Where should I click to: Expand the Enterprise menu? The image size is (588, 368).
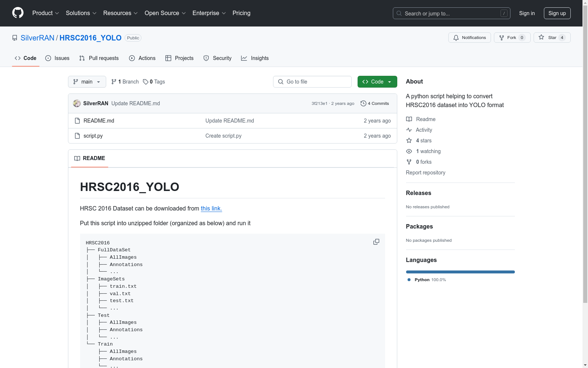coord(209,13)
